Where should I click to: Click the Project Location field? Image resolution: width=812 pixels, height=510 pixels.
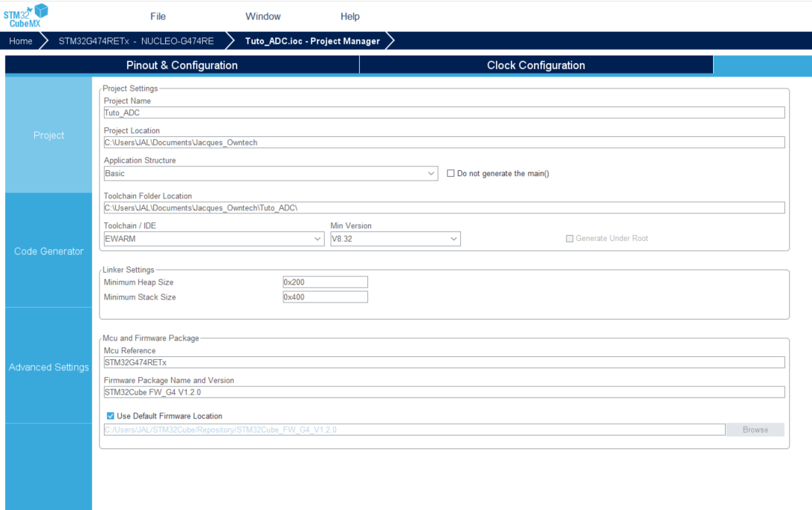444,143
